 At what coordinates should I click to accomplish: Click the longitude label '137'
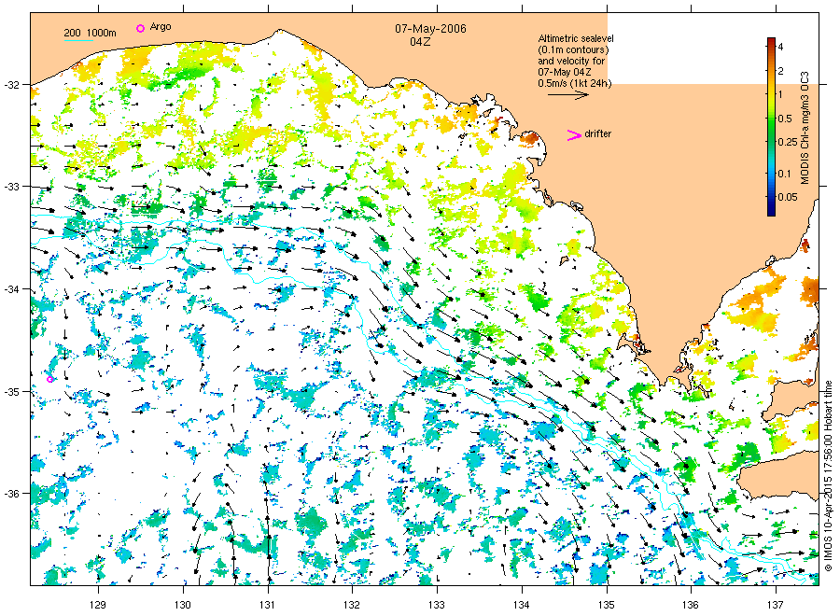(776, 605)
